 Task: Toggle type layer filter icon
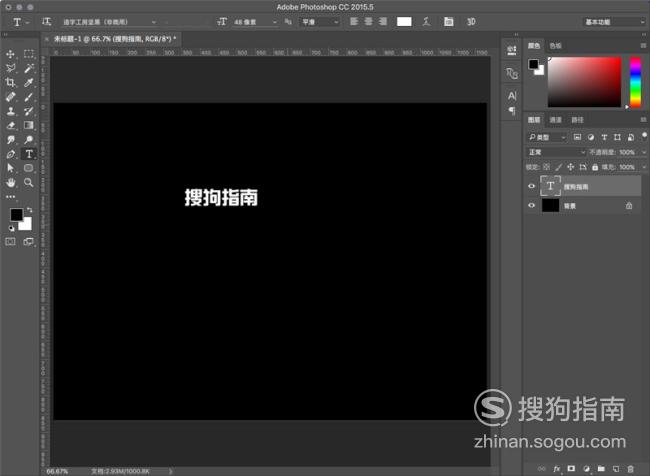tap(604, 137)
